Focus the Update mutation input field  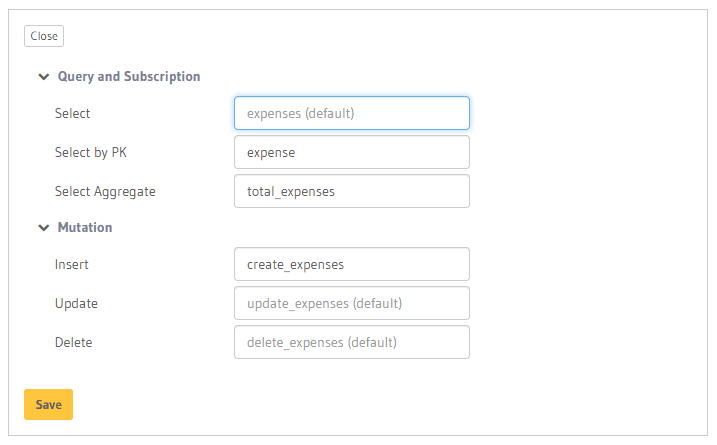(x=351, y=303)
